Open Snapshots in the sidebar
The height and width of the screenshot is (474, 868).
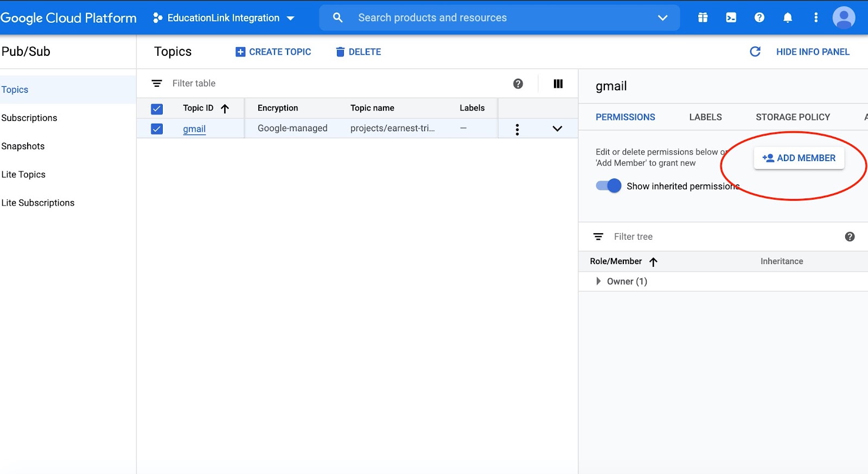pos(68,146)
